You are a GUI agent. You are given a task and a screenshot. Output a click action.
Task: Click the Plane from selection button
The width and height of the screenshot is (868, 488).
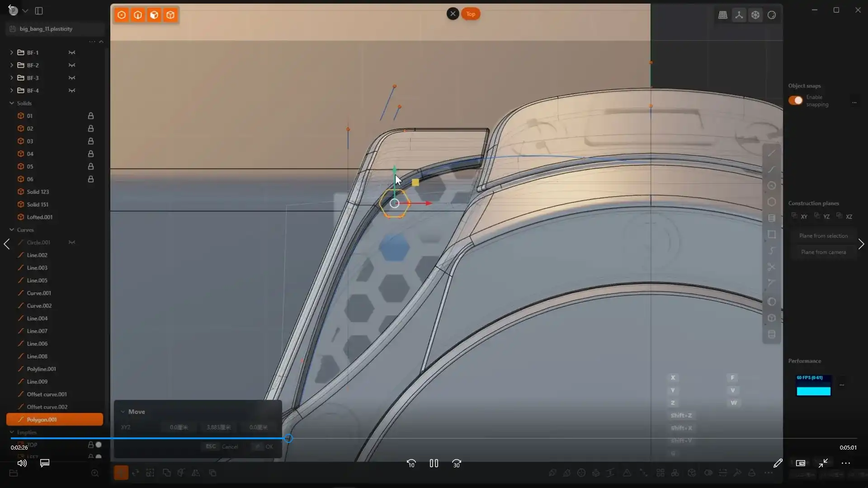point(823,236)
